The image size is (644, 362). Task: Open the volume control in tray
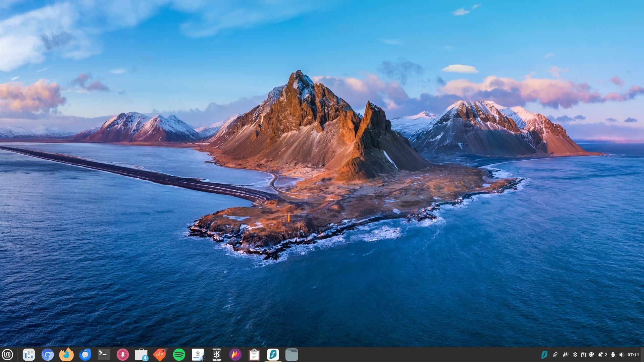coord(622,355)
